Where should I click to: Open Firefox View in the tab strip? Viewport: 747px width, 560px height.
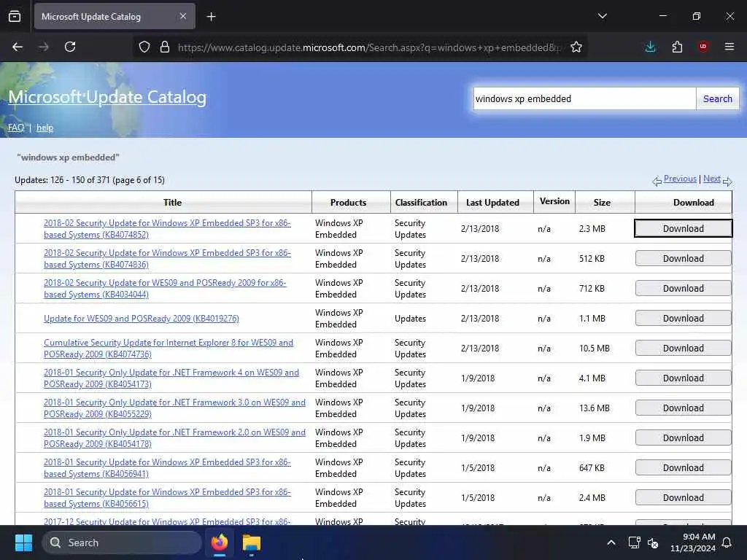tap(15, 16)
